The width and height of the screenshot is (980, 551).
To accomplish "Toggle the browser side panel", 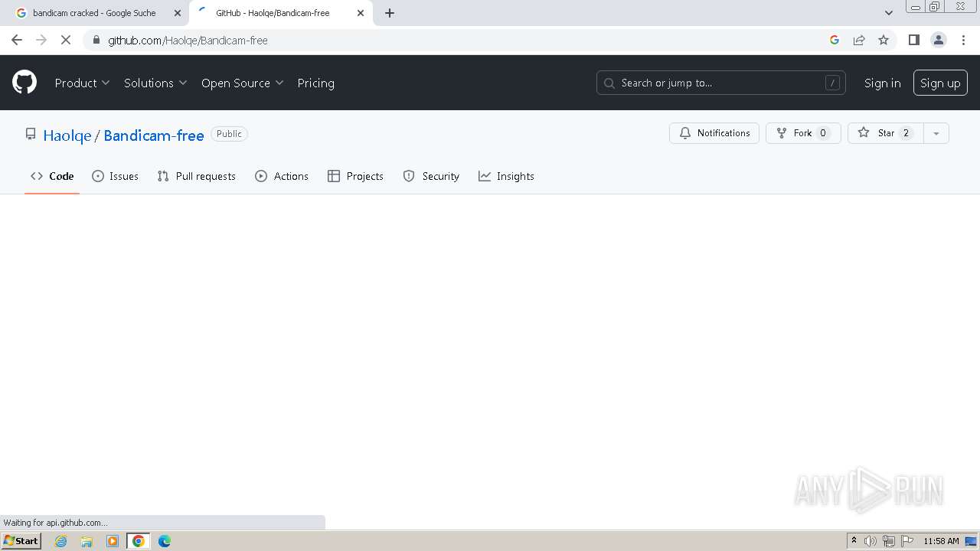I will coord(913,40).
